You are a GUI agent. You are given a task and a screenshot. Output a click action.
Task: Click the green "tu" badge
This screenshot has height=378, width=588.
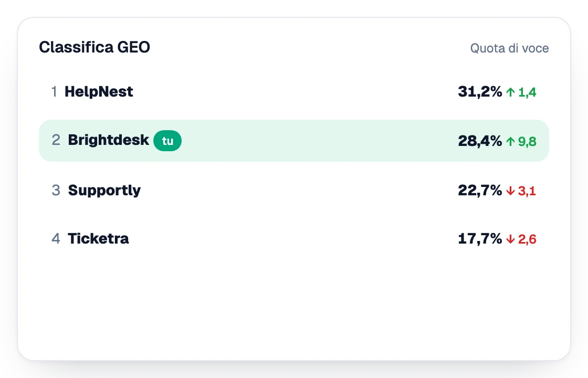(x=167, y=141)
